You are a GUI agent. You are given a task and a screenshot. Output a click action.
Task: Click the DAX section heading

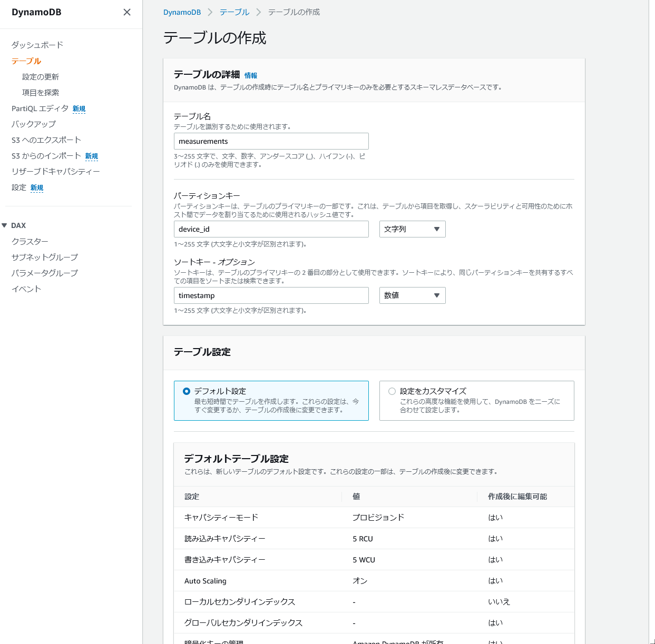pyautogui.click(x=18, y=225)
